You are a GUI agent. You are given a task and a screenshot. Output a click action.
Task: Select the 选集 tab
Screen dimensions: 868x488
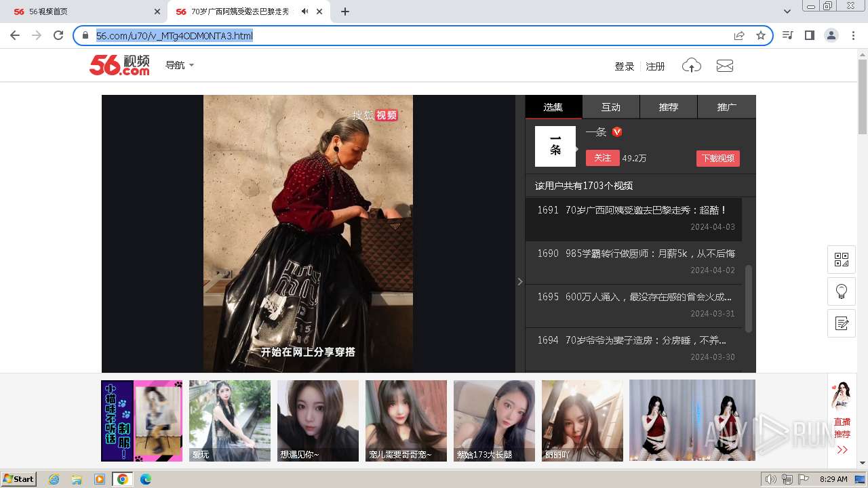(x=553, y=107)
